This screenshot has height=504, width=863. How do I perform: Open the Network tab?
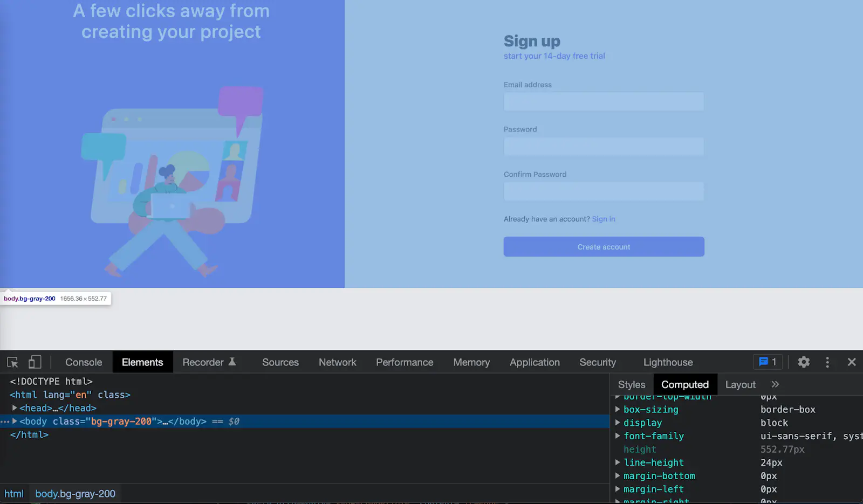pyautogui.click(x=338, y=362)
